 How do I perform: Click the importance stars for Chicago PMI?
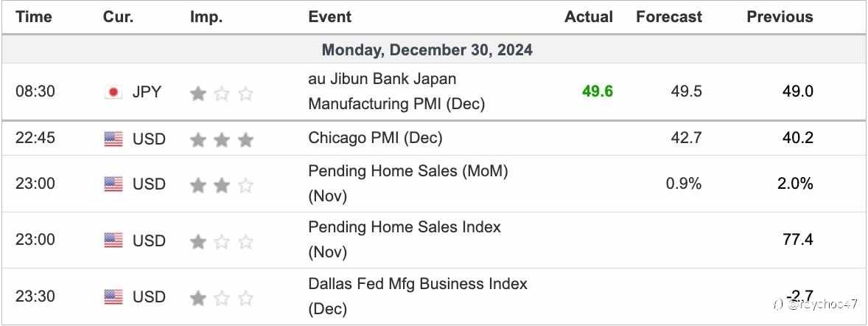[x=221, y=139]
